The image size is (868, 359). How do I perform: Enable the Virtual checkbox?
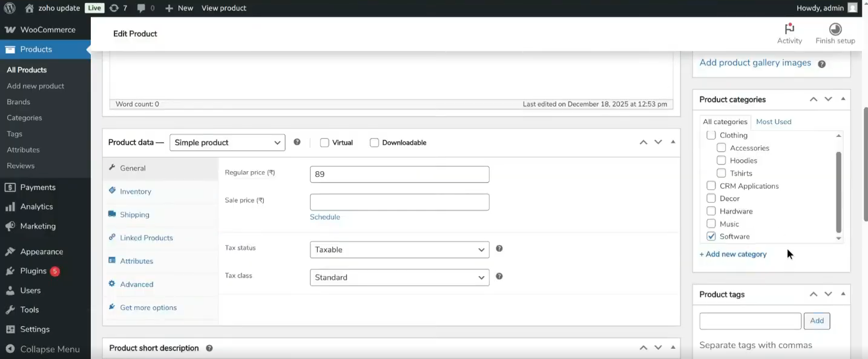point(324,143)
